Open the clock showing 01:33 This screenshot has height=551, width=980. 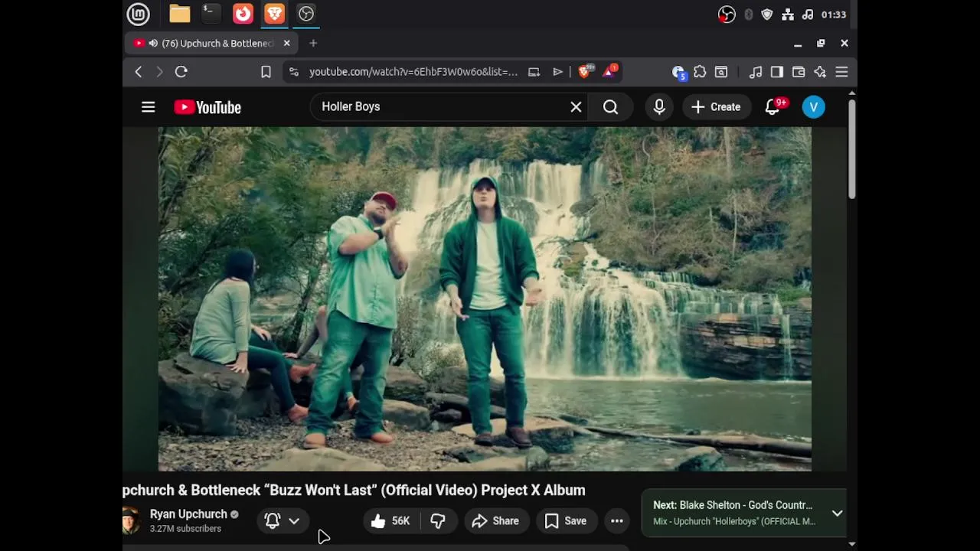(x=833, y=15)
